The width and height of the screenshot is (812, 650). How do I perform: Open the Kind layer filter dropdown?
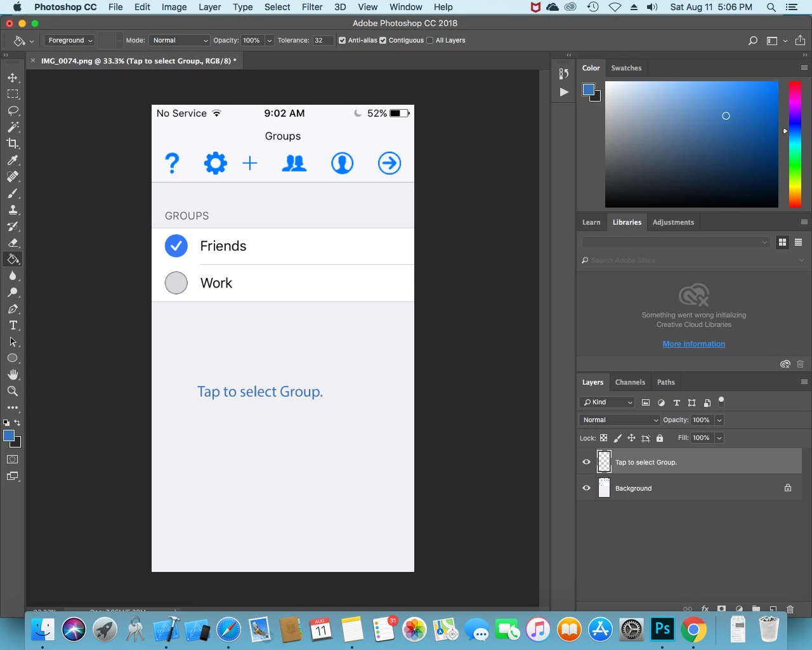[607, 402]
